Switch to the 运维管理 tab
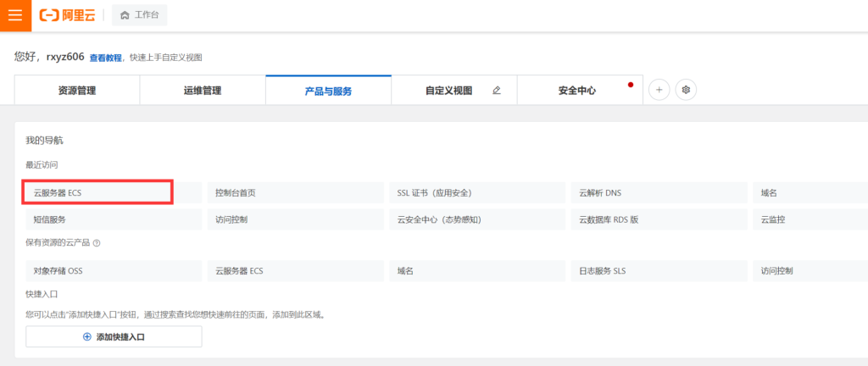This screenshot has height=366, width=868. click(203, 91)
